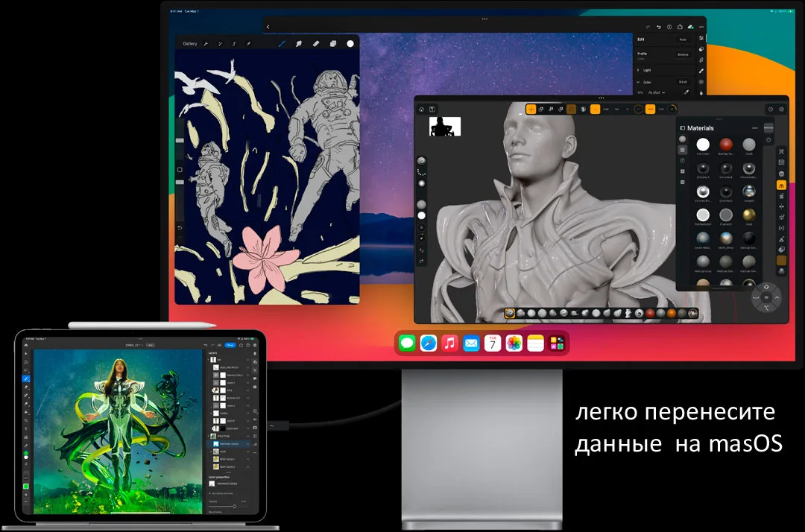
Task: Open the Layers panel in Procreate
Action: (x=333, y=42)
